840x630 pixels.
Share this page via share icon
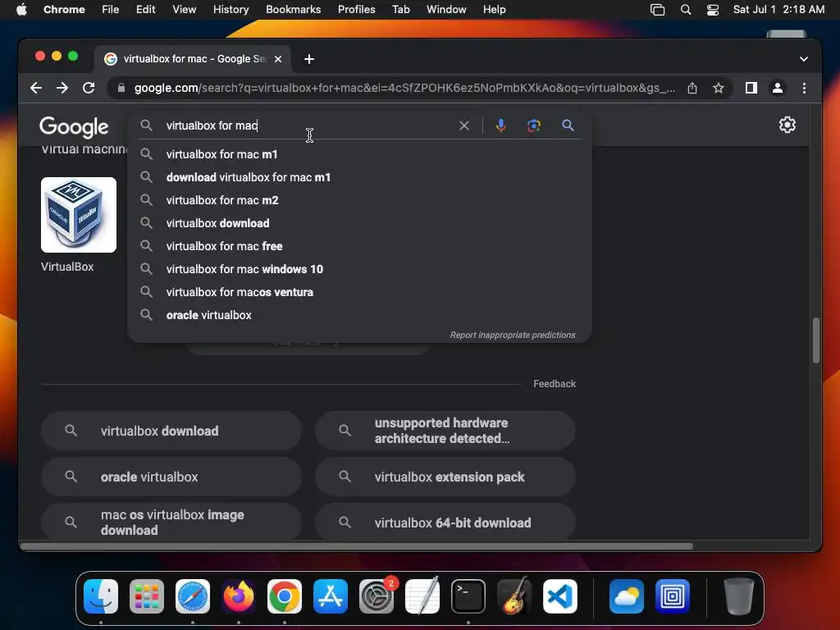(x=692, y=88)
